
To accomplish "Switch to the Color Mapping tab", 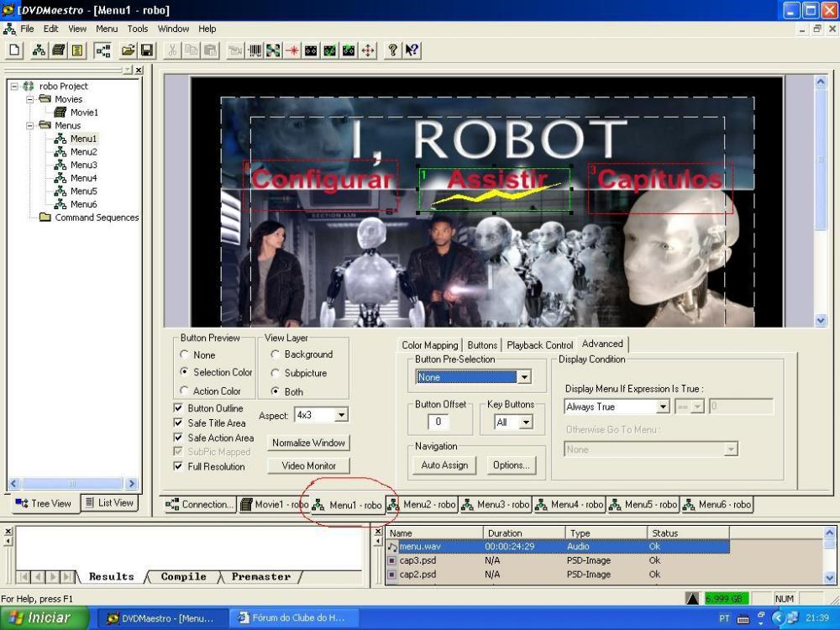I will point(429,345).
